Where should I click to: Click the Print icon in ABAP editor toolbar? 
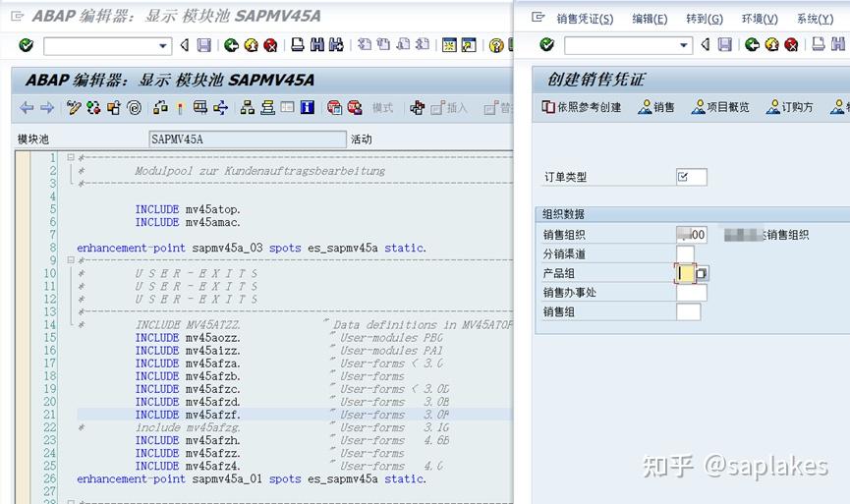298,45
